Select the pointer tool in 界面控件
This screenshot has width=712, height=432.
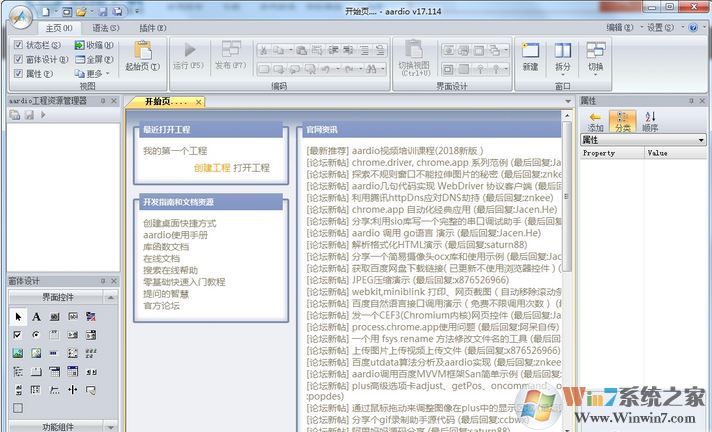point(18,316)
